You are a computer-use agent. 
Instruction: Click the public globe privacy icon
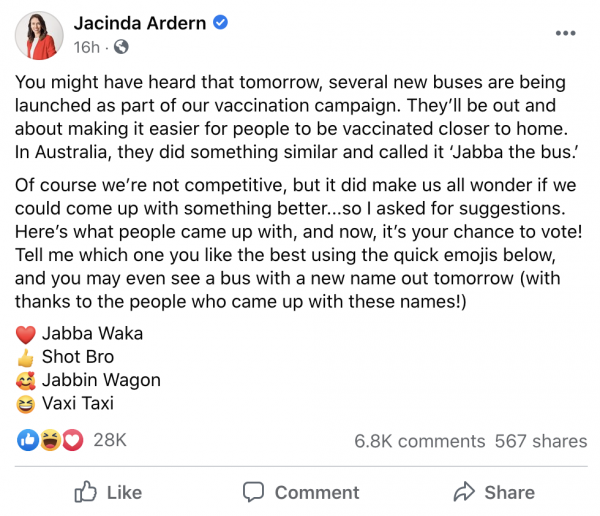point(121,47)
